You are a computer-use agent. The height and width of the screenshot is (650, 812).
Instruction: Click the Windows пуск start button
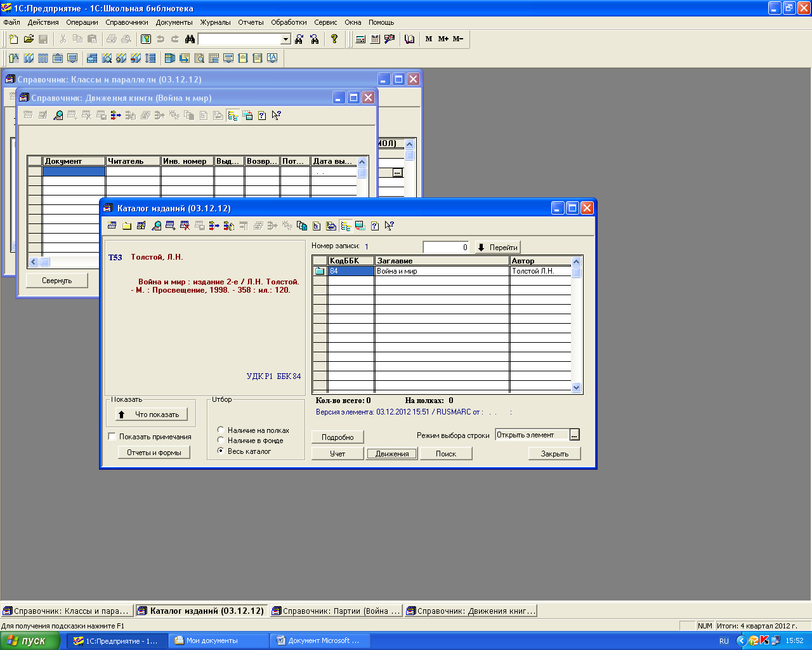(x=30, y=640)
